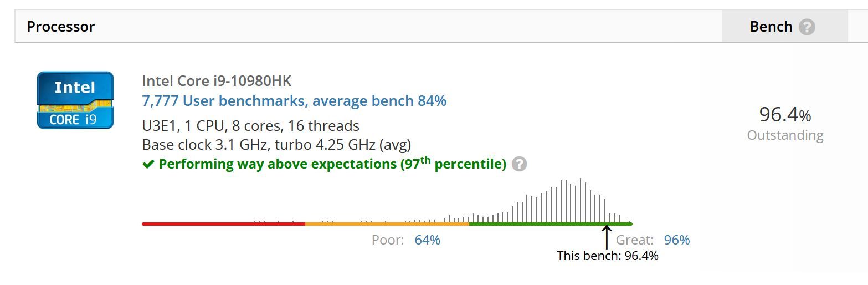Click the orange segment of benchmark bar
Screen dimensions: 868x285
tap(387, 224)
